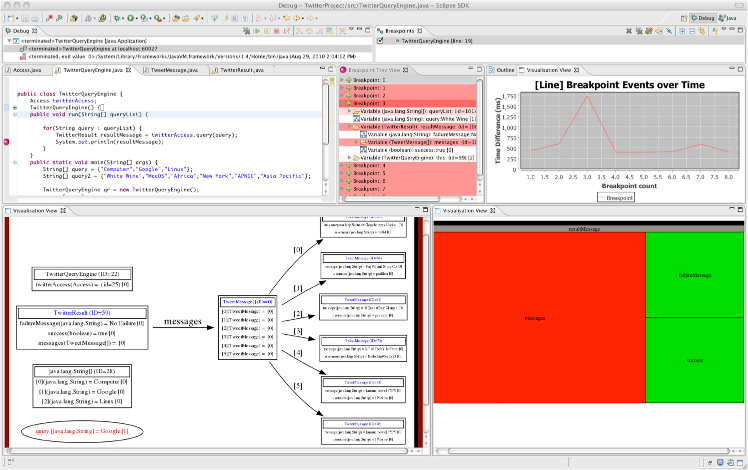Select the TwitterQueryEngine.java editor tab

point(93,70)
